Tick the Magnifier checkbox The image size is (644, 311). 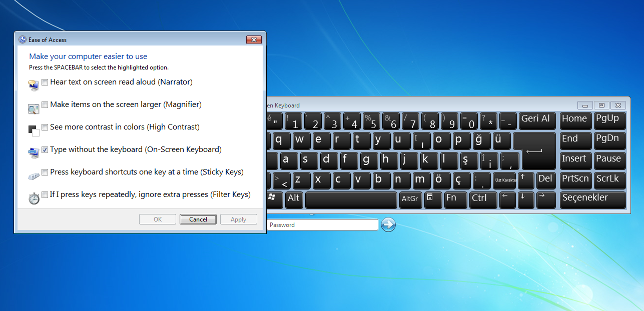45,104
